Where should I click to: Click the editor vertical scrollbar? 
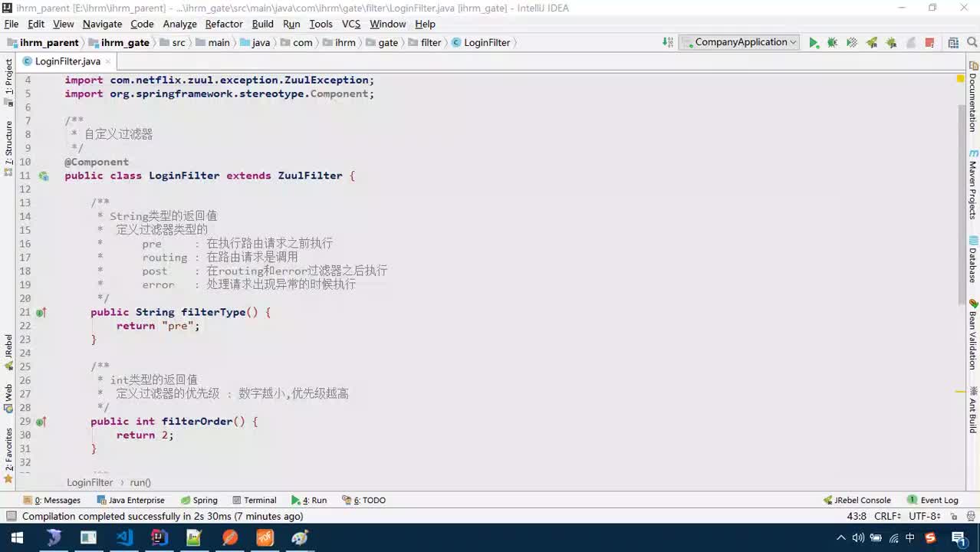(x=962, y=206)
